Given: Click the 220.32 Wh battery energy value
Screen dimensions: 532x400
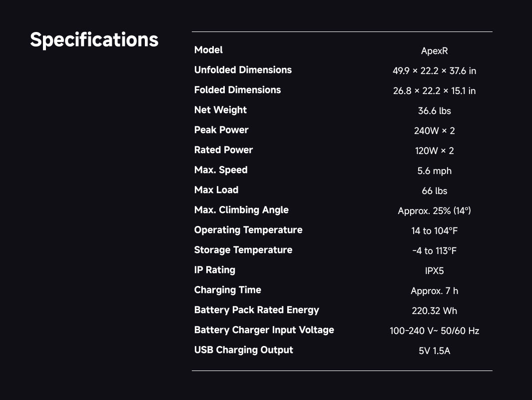Looking at the screenshot, I should click(434, 311).
